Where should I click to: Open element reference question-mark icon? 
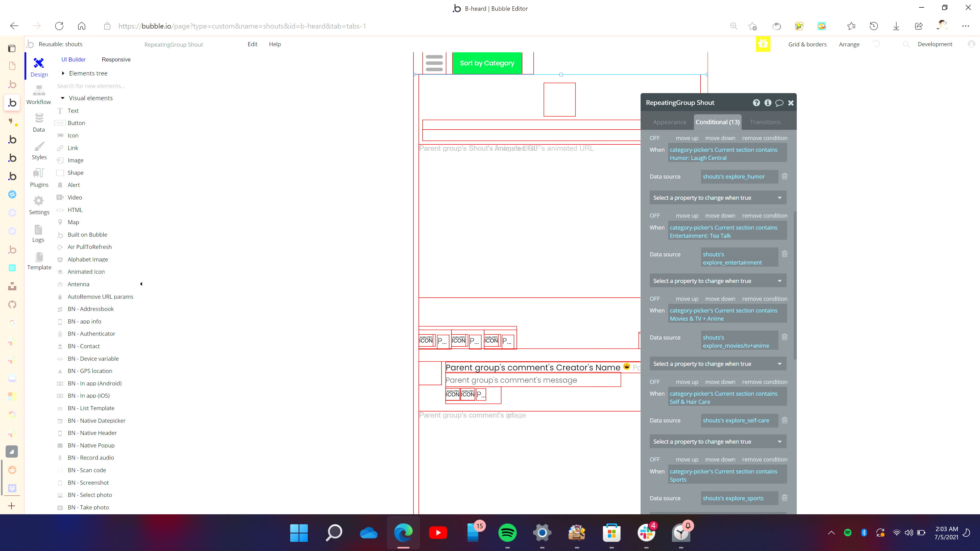click(x=756, y=103)
